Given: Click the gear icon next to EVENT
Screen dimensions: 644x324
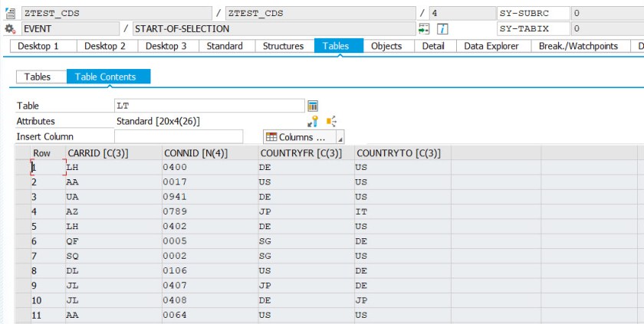Looking at the screenshot, I should tap(10, 28).
